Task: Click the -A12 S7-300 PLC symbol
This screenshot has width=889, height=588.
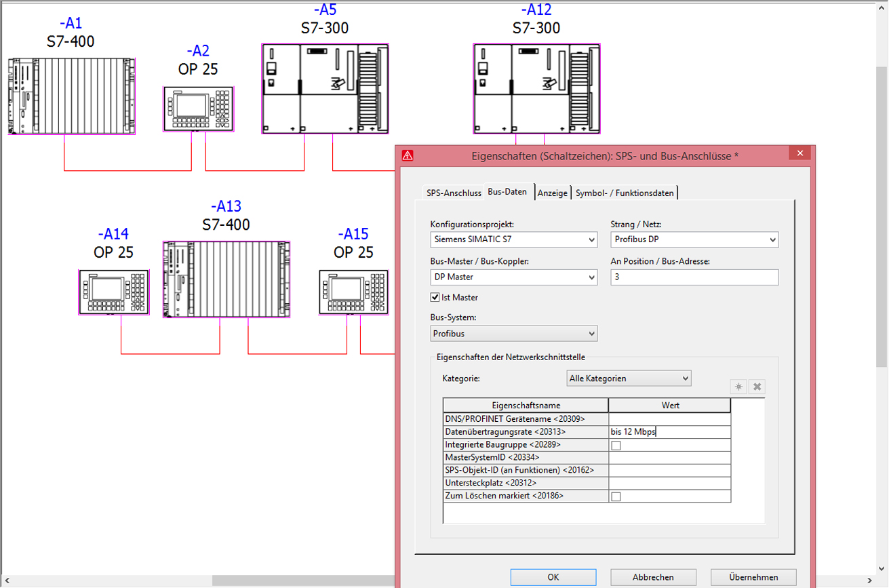Action: 536,89
